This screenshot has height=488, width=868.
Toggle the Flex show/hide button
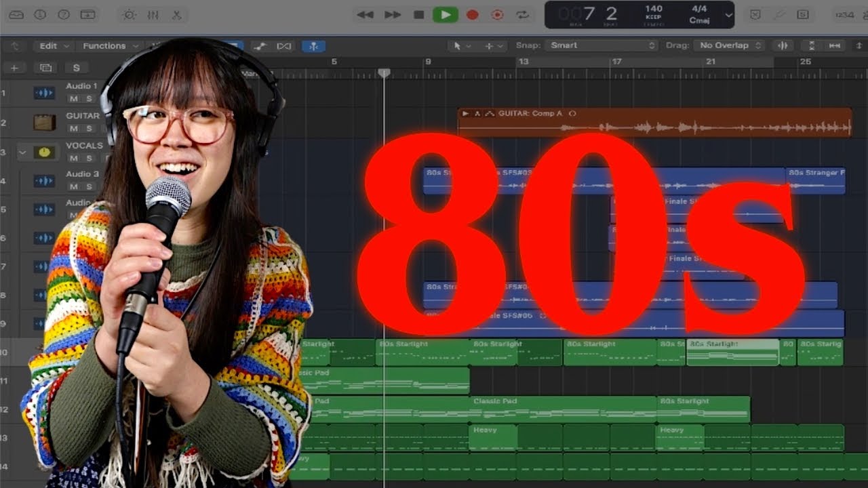(x=284, y=46)
